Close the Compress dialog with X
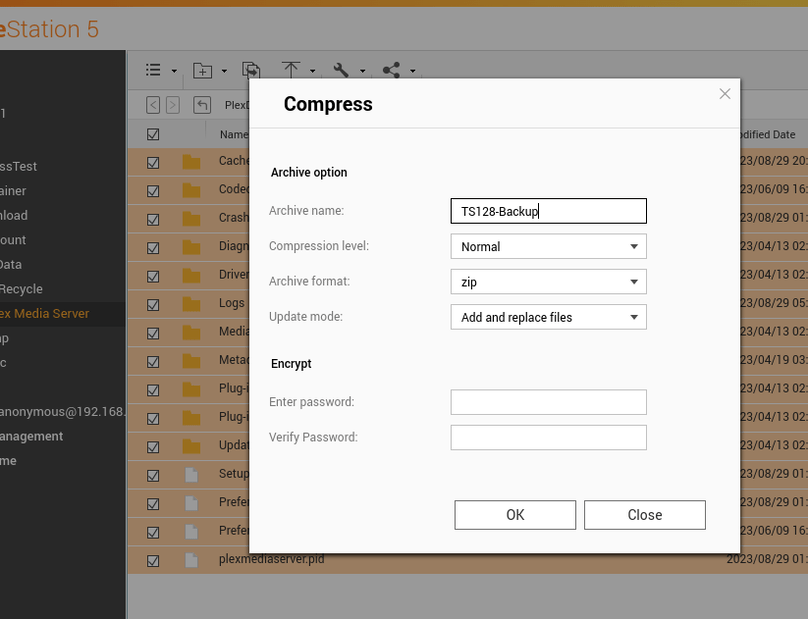 [x=725, y=94]
